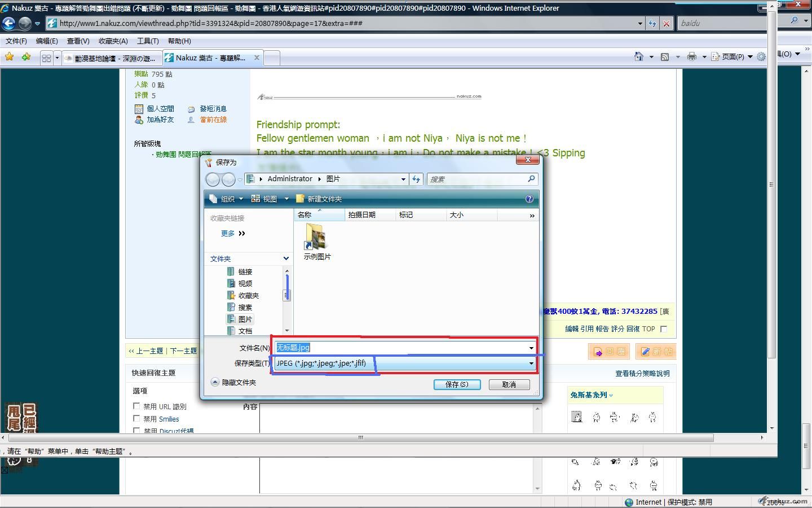Open Help icon in Save As dialog
This screenshot has width=812, height=508.
529,199
